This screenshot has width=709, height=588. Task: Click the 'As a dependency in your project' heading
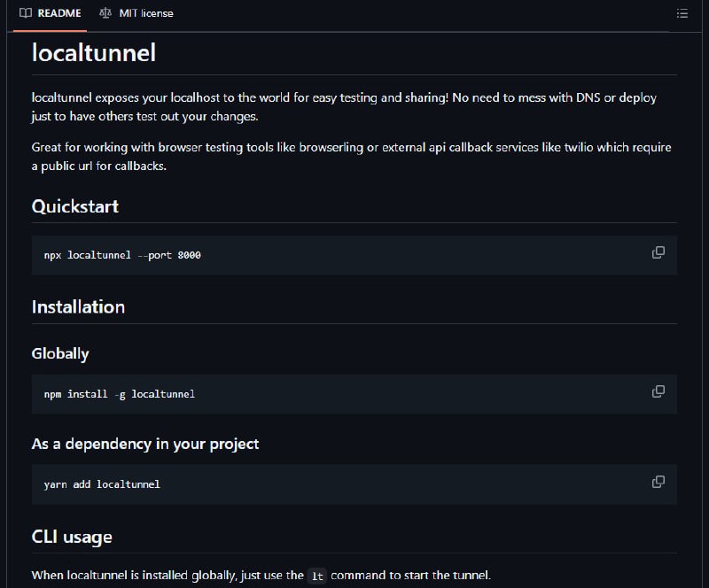click(145, 444)
